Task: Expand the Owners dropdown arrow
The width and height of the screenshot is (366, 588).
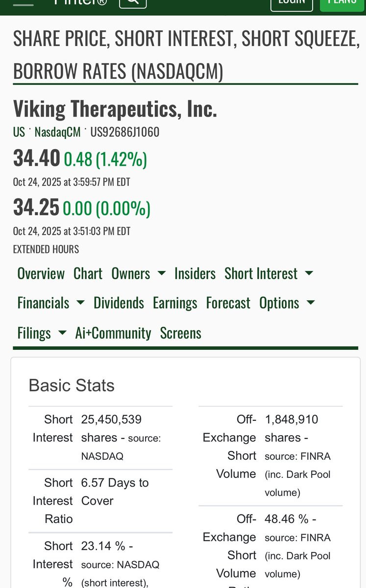Action: tap(162, 273)
